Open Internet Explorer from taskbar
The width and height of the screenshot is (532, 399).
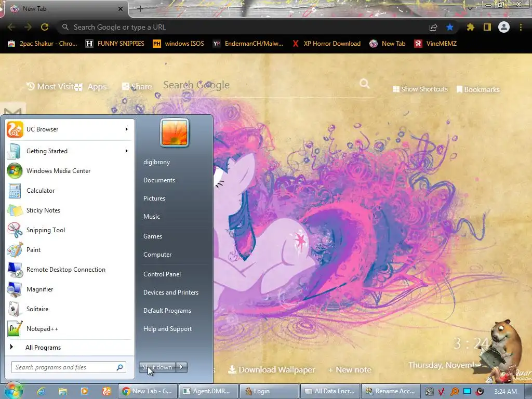(x=41, y=391)
